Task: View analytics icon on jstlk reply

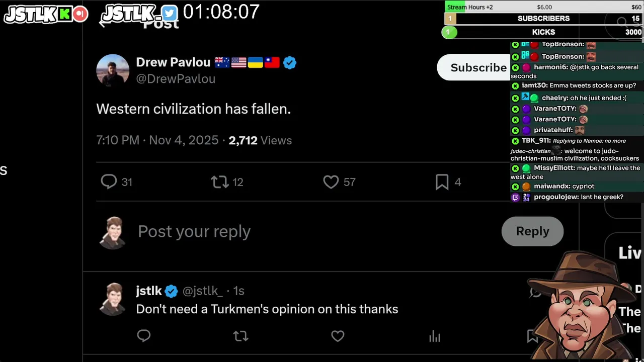Action: (435, 336)
